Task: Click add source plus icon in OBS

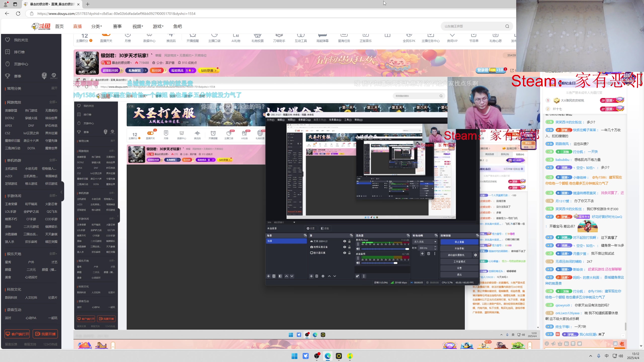Action: point(311,276)
